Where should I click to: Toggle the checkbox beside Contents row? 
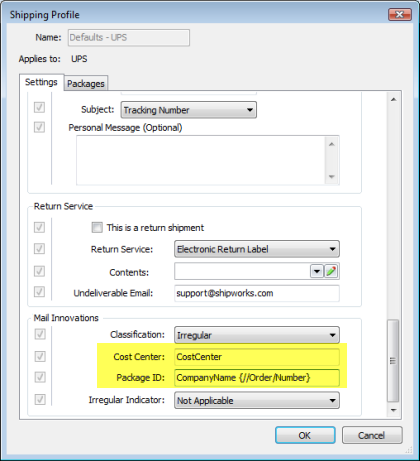39,271
